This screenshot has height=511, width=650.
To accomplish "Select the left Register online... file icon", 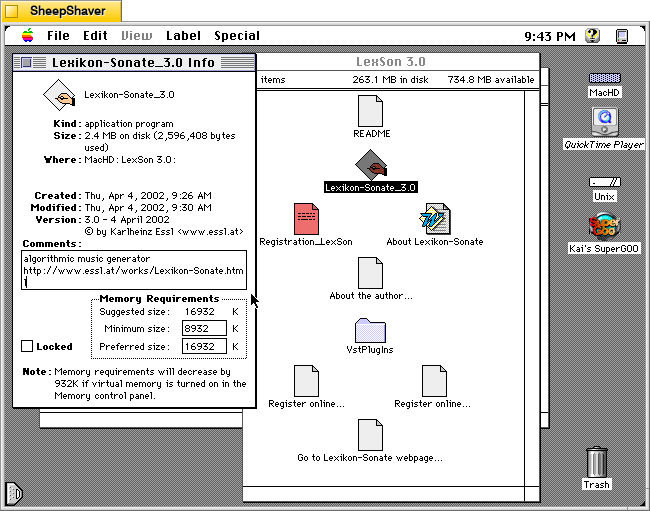I will click(306, 381).
